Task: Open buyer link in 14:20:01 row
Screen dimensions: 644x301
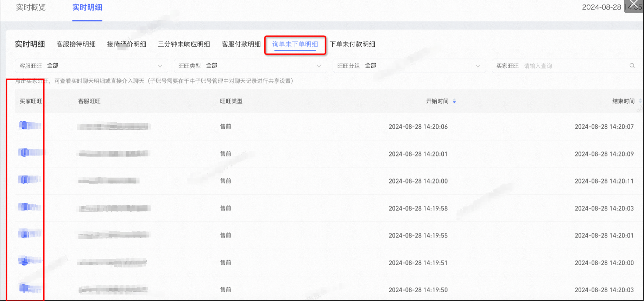Action: (x=32, y=152)
